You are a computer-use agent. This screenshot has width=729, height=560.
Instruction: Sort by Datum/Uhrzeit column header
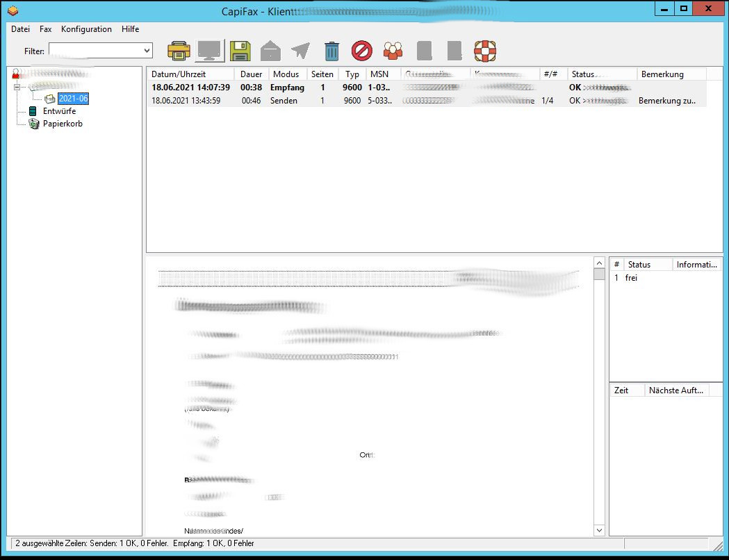pyautogui.click(x=179, y=74)
